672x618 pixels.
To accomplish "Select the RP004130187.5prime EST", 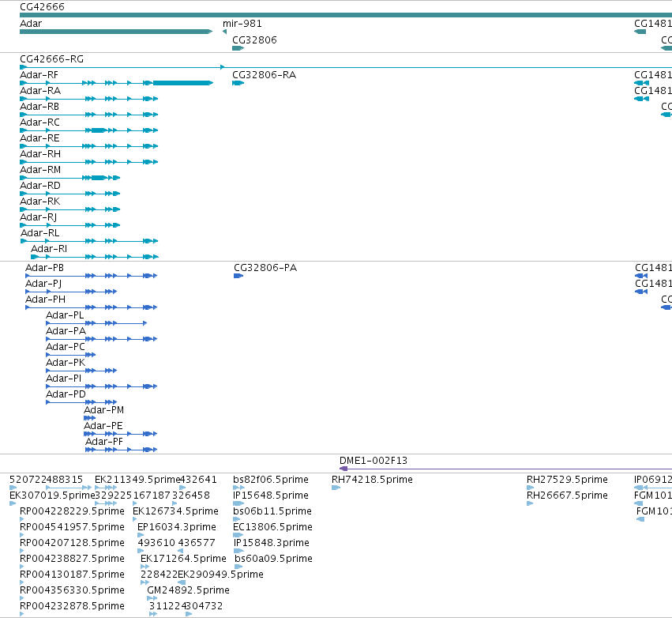I will pyautogui.click(x=22, y=583).
